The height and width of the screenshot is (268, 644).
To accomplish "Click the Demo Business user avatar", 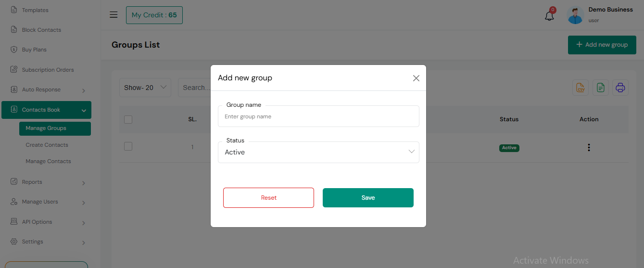I will click(x=575, y=15).
